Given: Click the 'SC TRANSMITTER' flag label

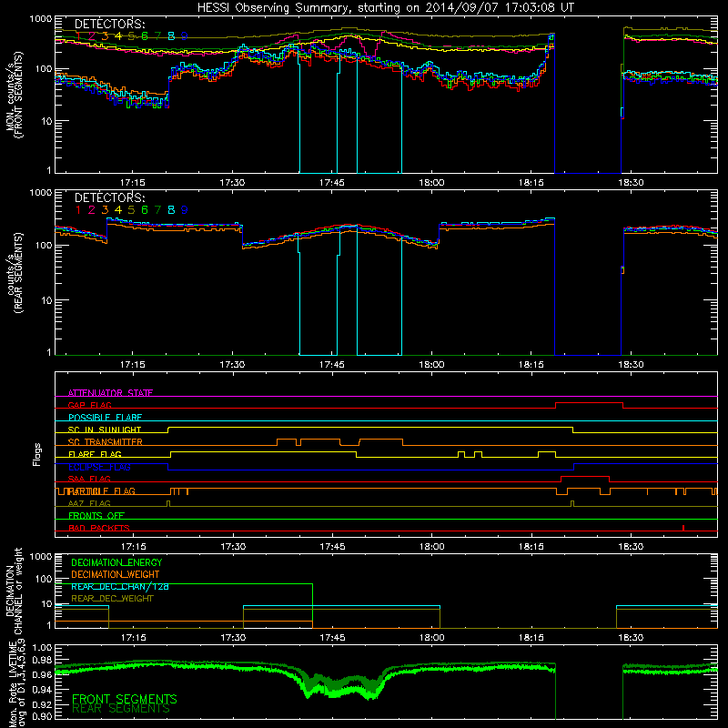Looking at the screenshot, I should pyautogui.click(x=106, y=442).
